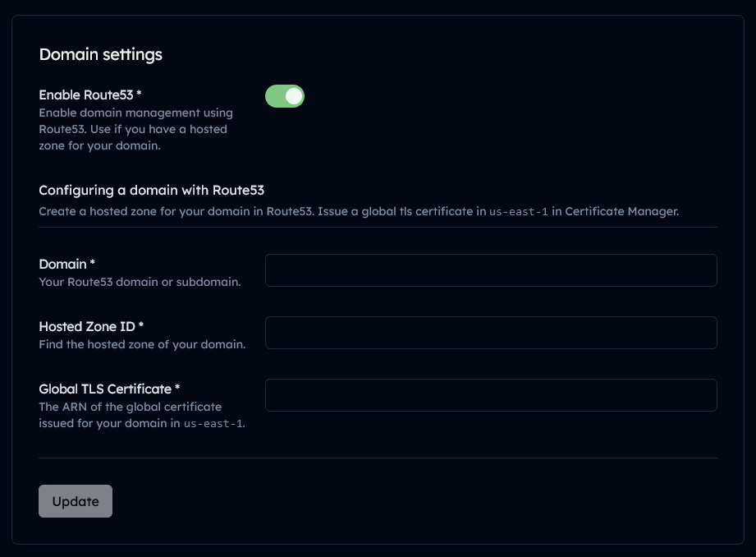Click the Route53 domain helper text

140,281
